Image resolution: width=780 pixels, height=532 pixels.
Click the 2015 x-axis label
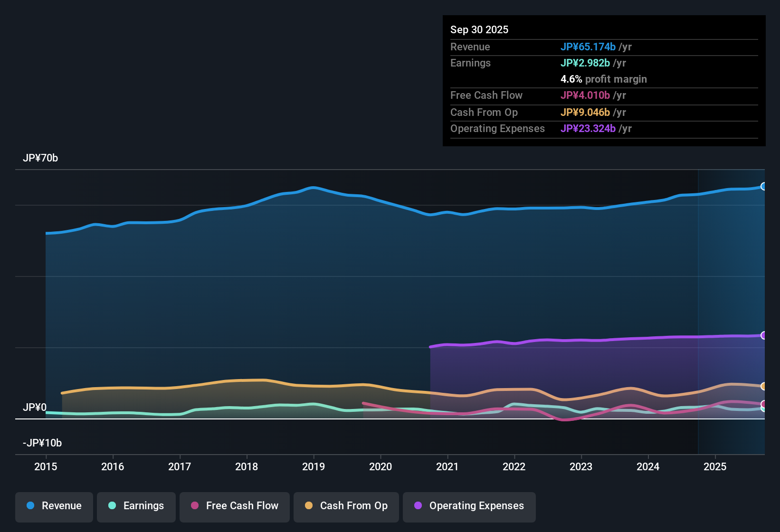pos(46,466)
